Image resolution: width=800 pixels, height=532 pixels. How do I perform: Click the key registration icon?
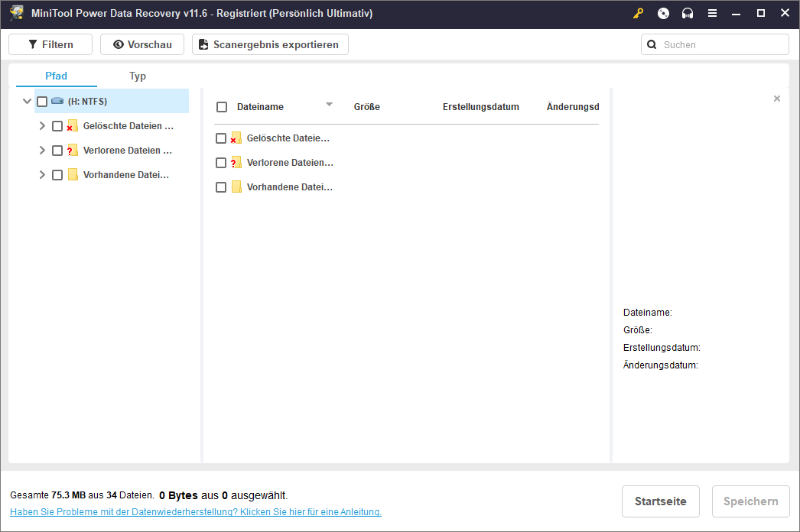[x=639, y=13]
